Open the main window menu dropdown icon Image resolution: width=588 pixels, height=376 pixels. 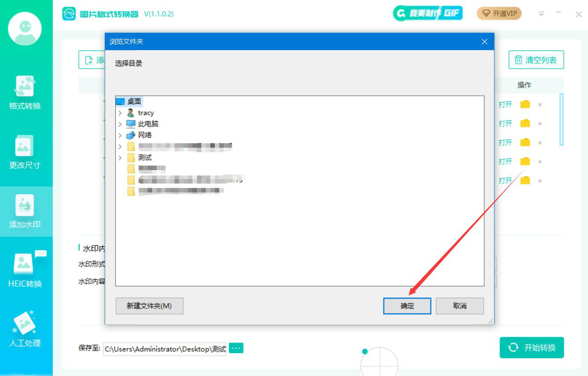tap(541, 14)
